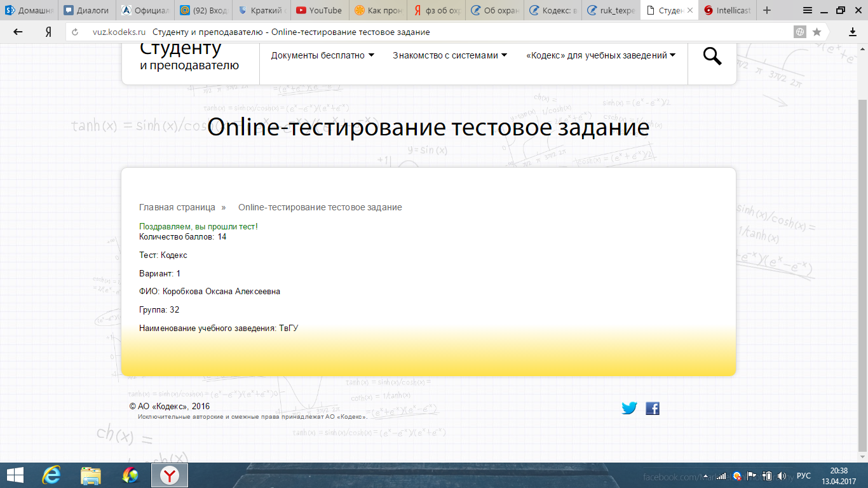Open the browser downloads arrow icon
868x488 pixels.
852,32
